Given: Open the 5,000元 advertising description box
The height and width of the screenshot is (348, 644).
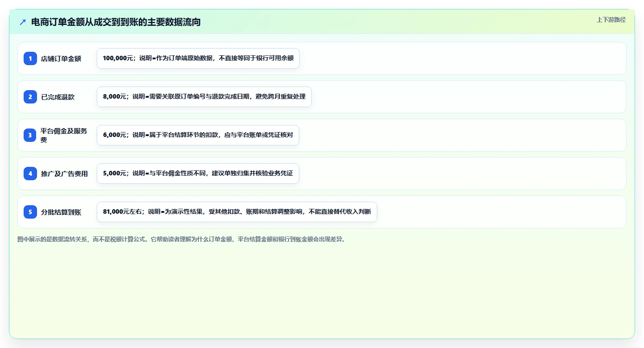Looking at the screenshot, I should click(198, 174).
